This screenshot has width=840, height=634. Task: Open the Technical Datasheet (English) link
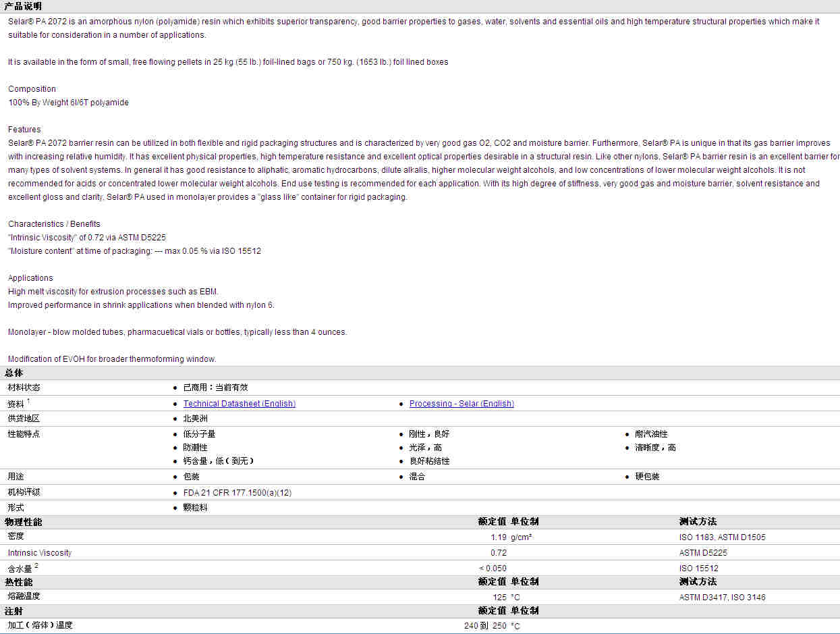click(x=240, y=404)
